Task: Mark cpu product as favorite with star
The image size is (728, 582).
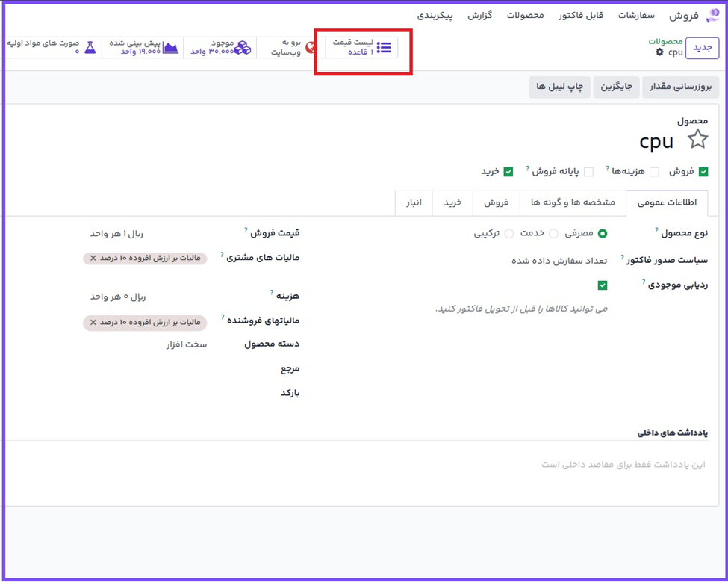Action: pos(697,140)
